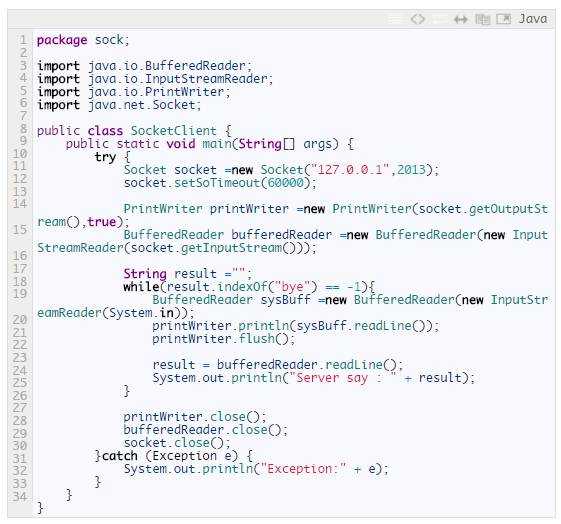561x524 pixels.
Task: Click 'import java.io.InputStreamReader;' line
Action: click(x=155, y=79)
